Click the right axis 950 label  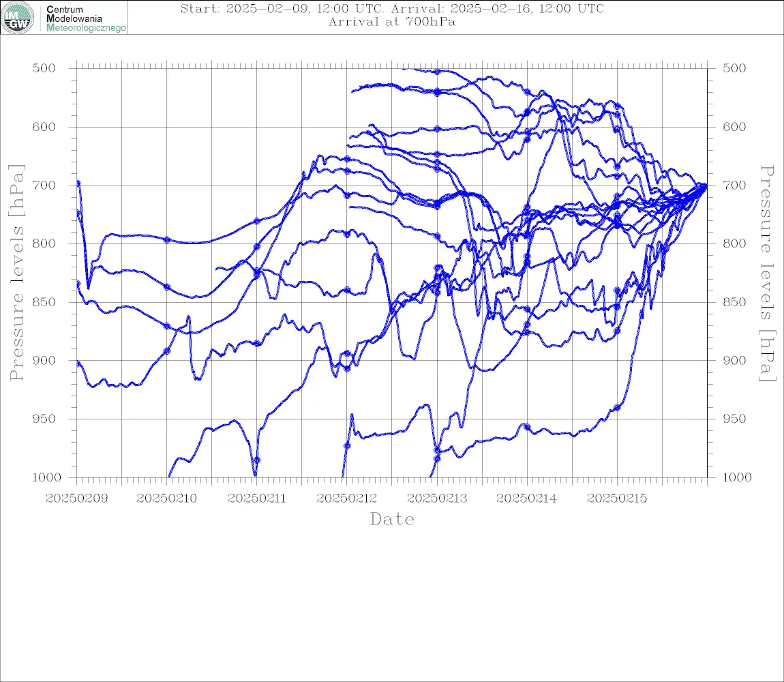coord(734,419)
